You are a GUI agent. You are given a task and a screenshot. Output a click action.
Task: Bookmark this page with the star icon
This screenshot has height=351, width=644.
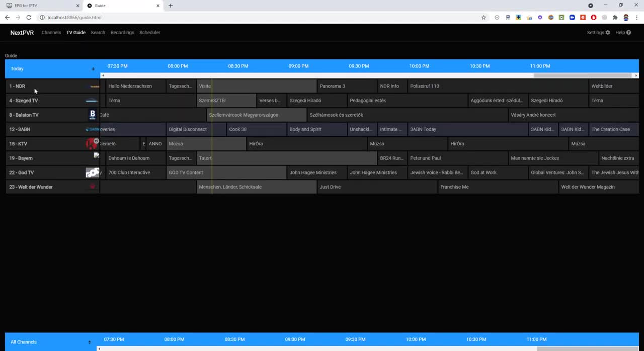484,18
